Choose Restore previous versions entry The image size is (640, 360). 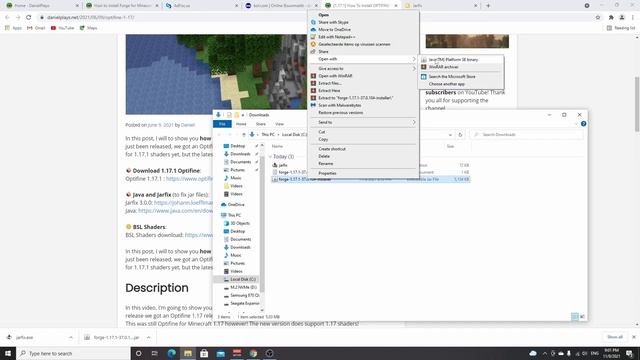[x=340, y=113]
